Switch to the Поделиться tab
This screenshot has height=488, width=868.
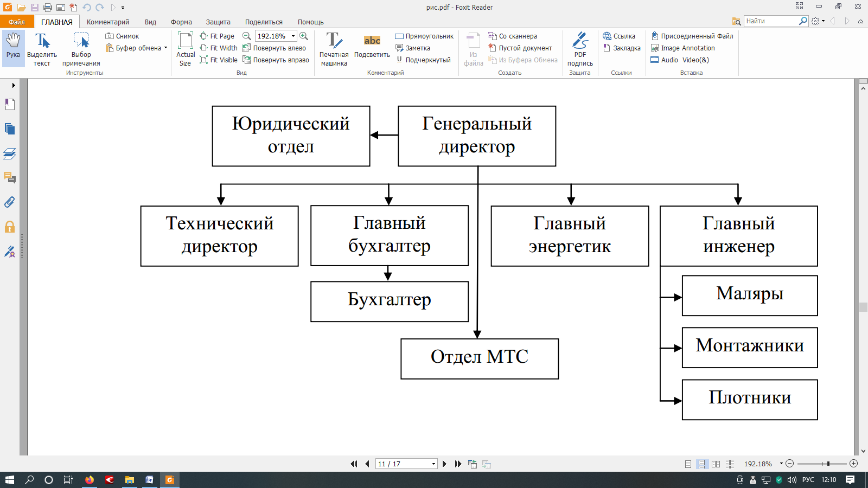(x=264, y=22)
